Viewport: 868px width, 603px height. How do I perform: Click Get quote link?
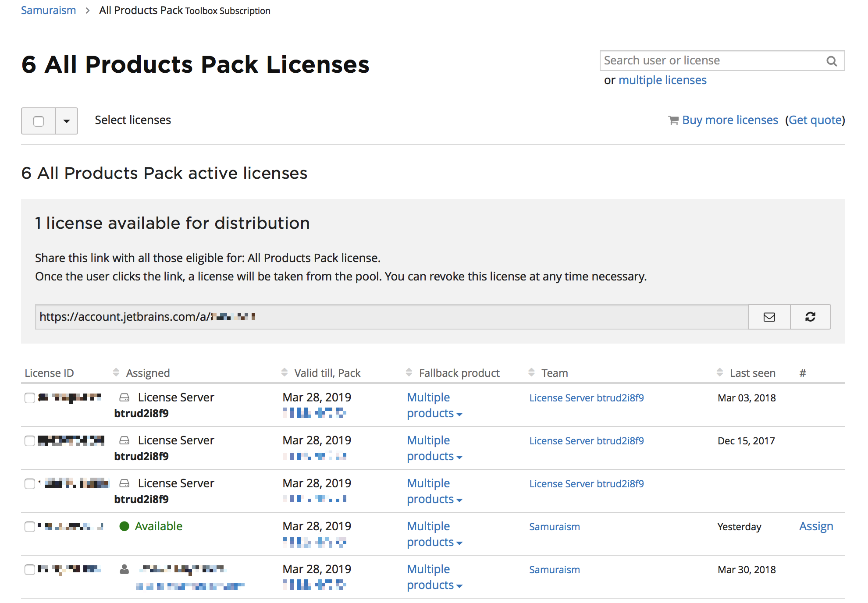(815, 120)
